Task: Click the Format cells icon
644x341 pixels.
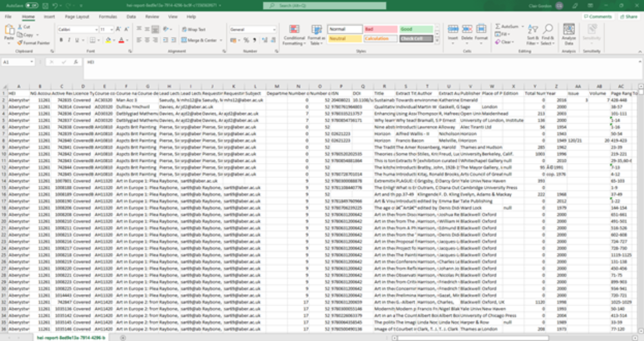Action: 481,29
